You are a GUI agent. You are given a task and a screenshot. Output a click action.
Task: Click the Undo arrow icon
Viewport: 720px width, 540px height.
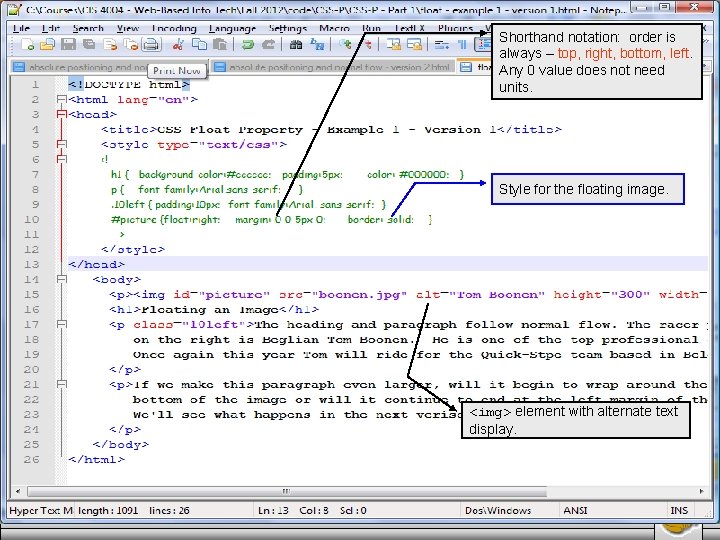pyautogui.click(x=248, y=45)
